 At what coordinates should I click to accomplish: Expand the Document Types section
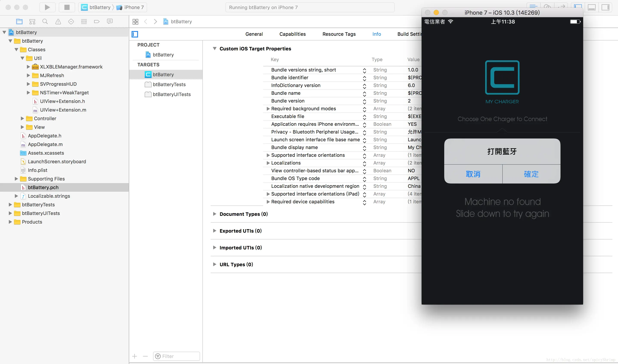click(215, 214)
